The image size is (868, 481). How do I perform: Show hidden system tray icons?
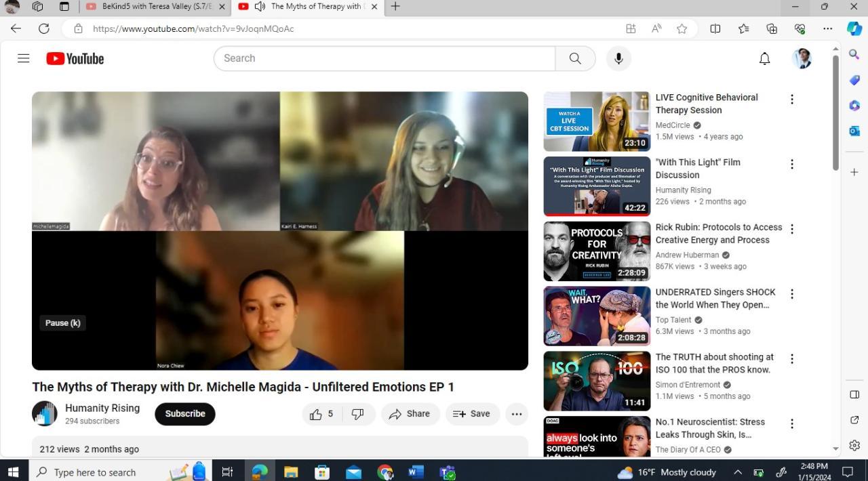(738, 472)
